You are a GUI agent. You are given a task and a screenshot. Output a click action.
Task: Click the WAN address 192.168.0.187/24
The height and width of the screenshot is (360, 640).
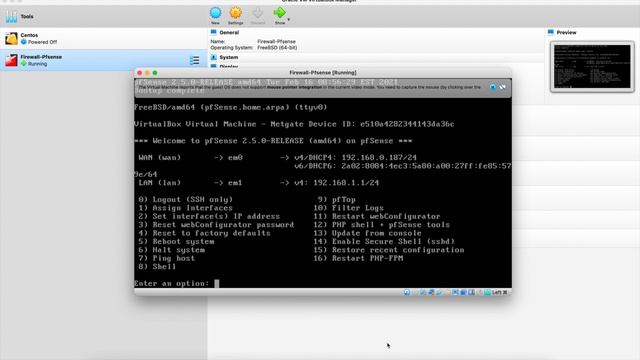point(379,157)
